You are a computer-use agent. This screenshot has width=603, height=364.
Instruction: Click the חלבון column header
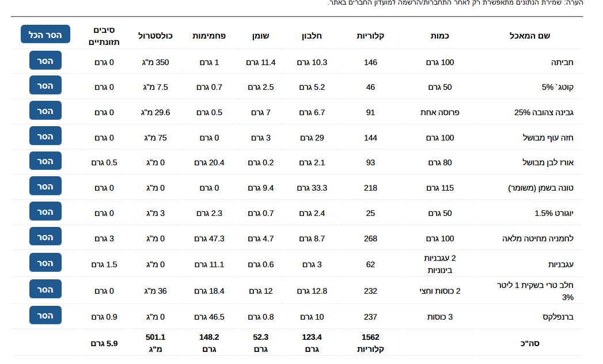tap(312, 36)
